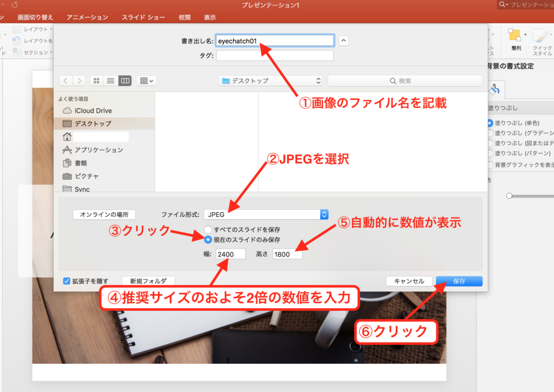Click the Cancel button

click(409, 281)
